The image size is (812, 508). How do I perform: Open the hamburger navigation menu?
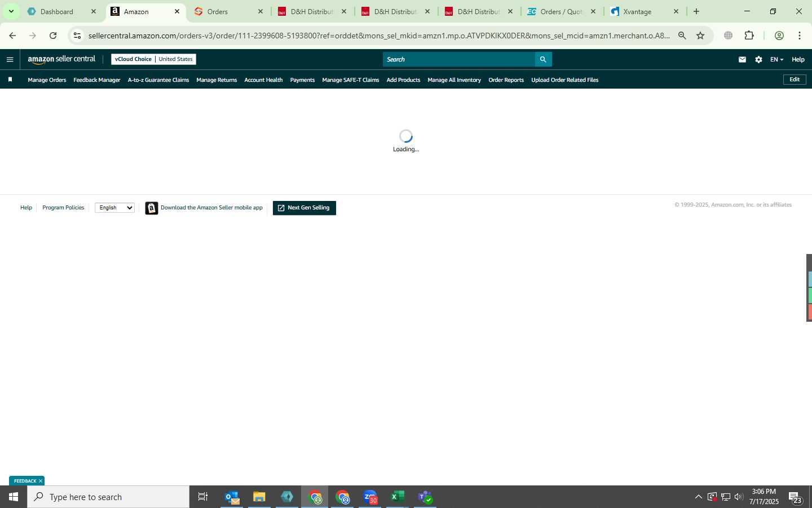coord(10,59)
